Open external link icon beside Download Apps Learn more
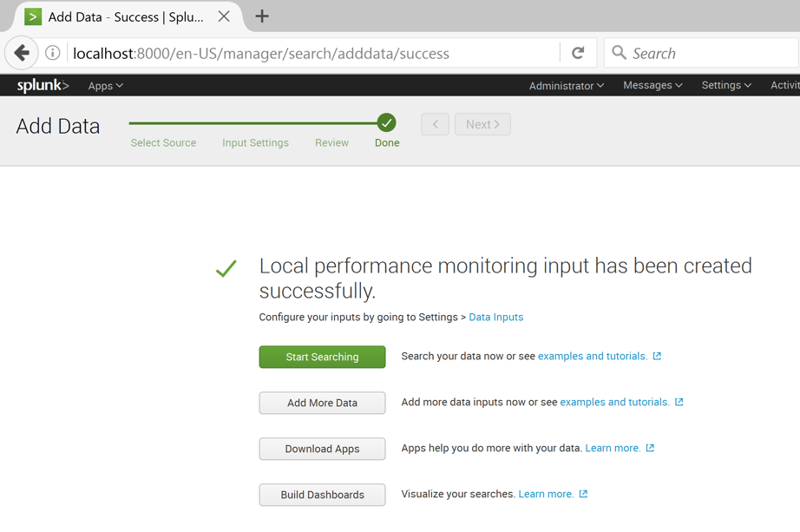 point(650,448)
